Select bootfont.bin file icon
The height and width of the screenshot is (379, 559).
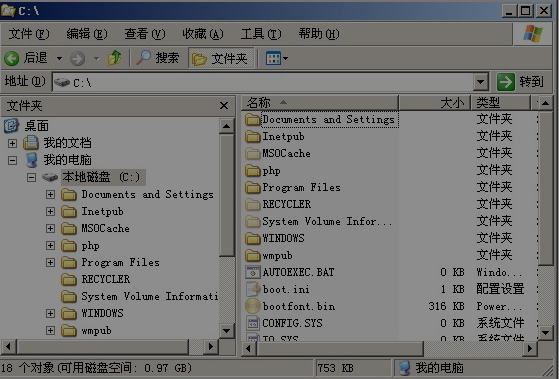[253, 306]
